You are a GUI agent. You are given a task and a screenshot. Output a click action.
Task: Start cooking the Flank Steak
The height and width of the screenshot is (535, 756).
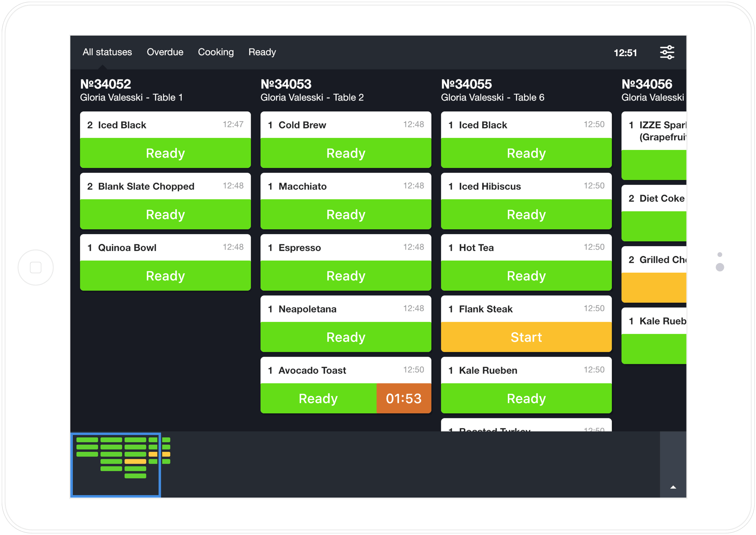526,337
